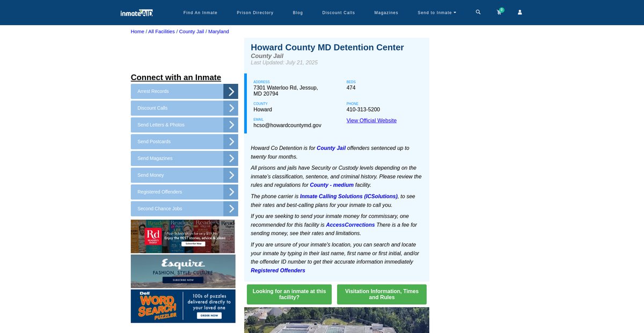Screen dimensions: 644x333
Task: Select Send Magazines sidebar entry
Action: pos(177,158)
